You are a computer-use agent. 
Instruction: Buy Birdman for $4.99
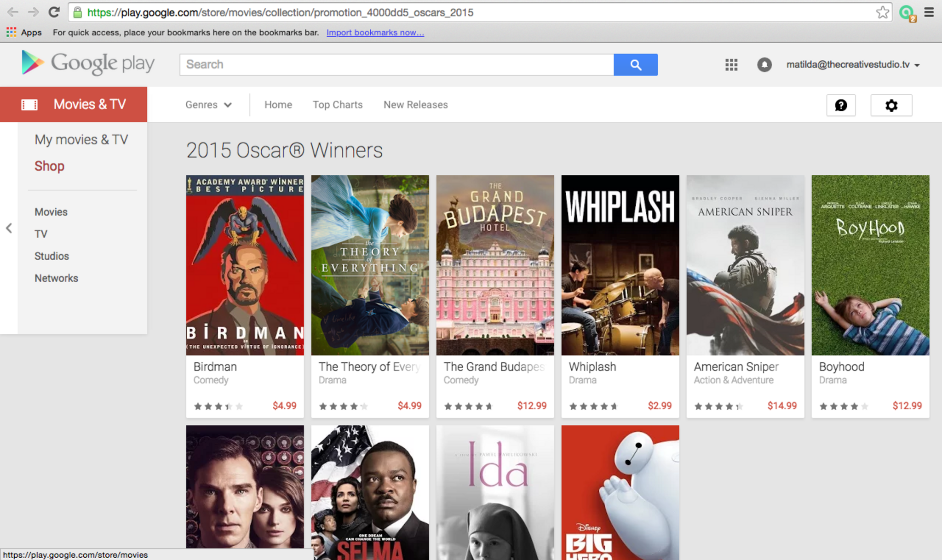(x=284, y=406)
